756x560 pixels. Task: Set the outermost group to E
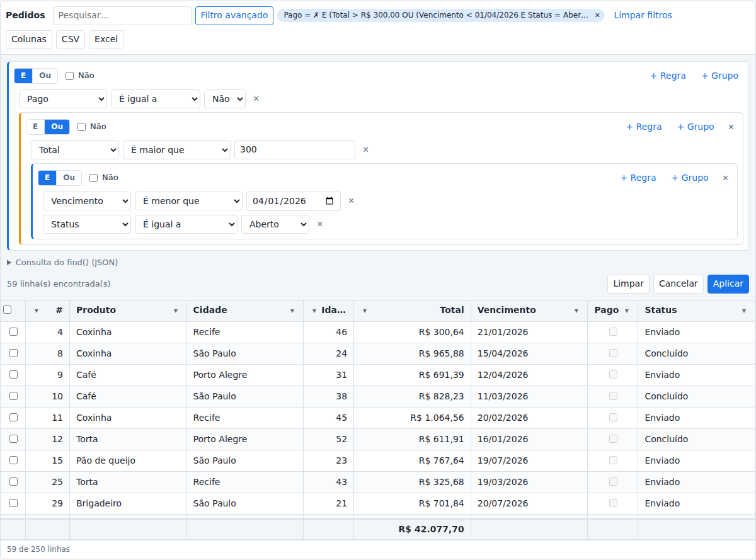coord(23,76)
